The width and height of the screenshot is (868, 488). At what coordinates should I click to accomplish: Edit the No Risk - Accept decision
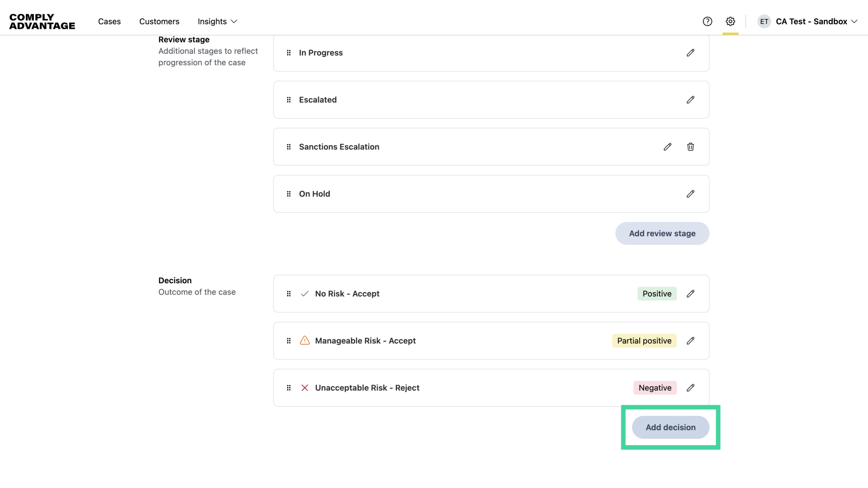coord(690,294)
